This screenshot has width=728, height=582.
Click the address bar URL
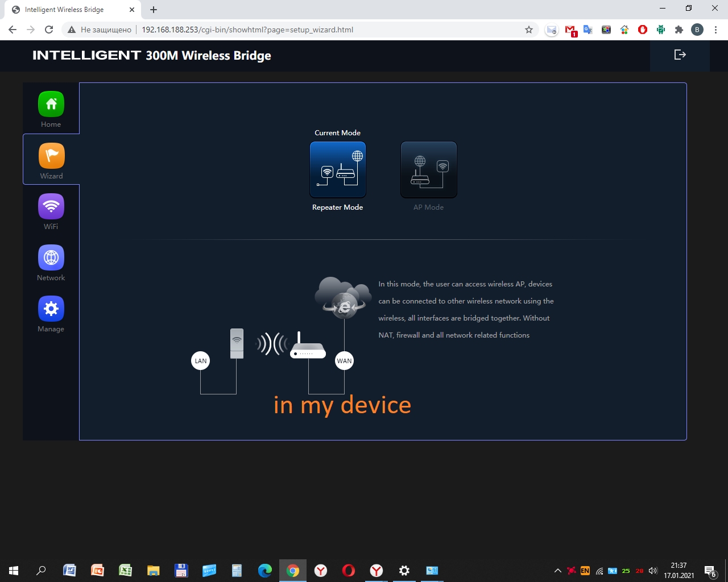click(x=247, y=30)
